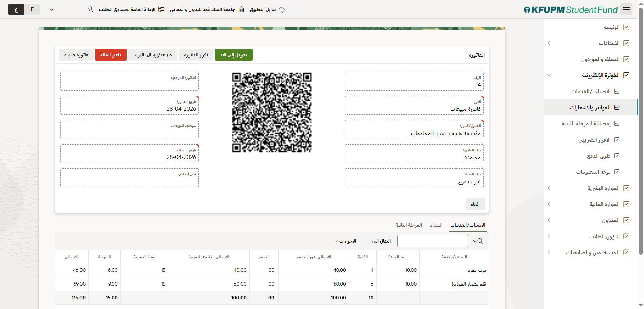This screenshot has width=644, height=309.
Task: Click the بوث مفرد item cell
Action: (454, 270)
